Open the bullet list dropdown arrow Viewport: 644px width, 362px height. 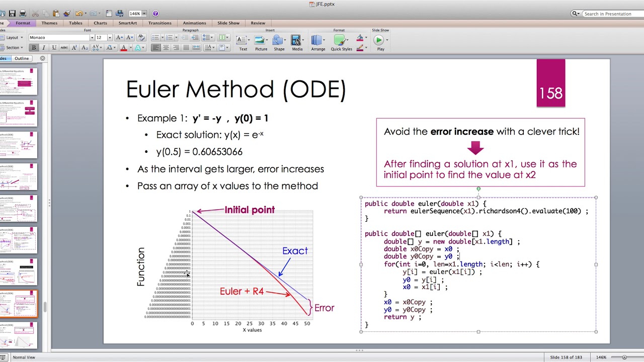pyautogui.click(x=162, y=38)
